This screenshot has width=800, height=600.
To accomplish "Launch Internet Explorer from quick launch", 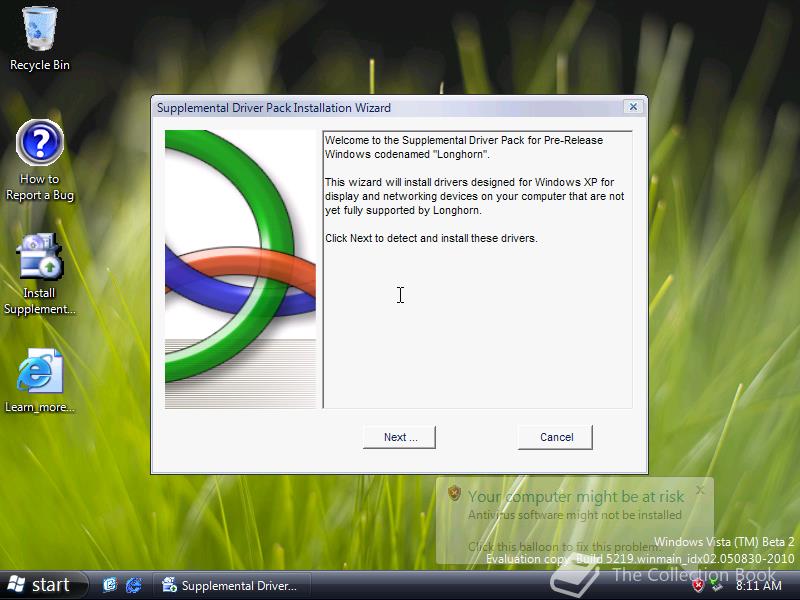I will coord(134,585).
